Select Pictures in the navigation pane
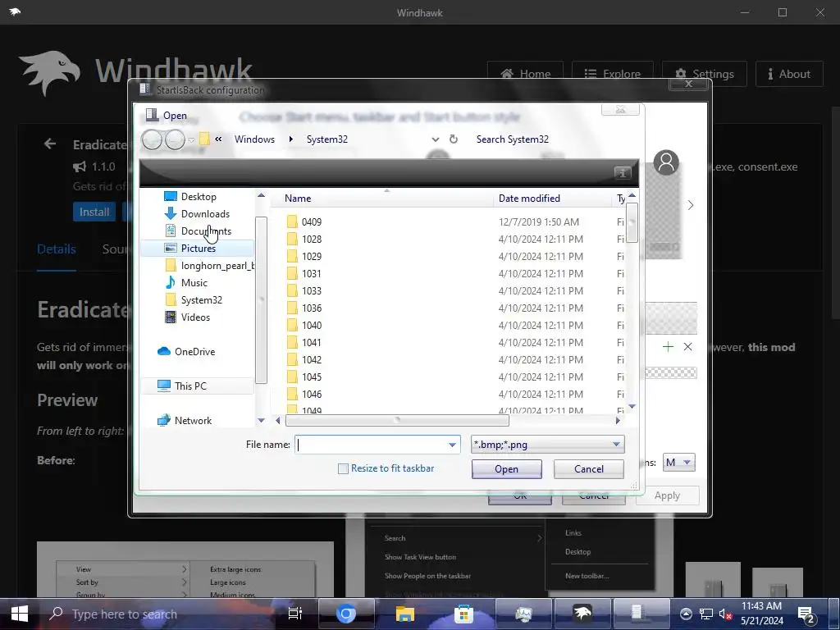The image size is (840, 630). [197, 248]
